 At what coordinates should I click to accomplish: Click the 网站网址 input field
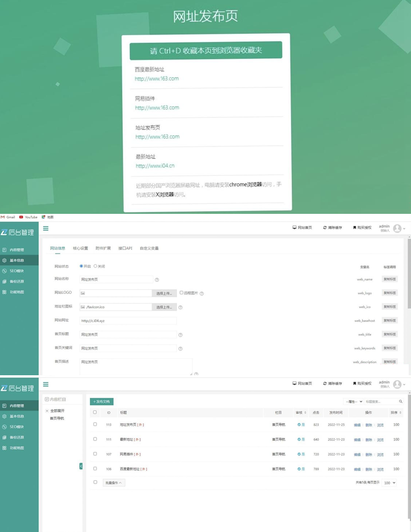(x=127, y=320)
